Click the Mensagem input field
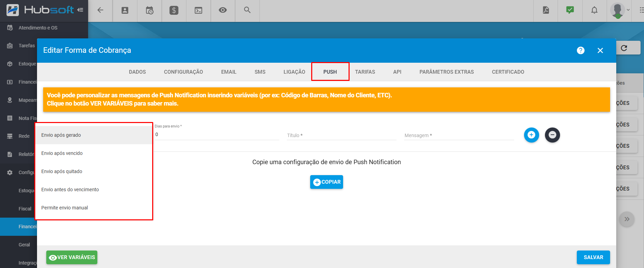 459,135
